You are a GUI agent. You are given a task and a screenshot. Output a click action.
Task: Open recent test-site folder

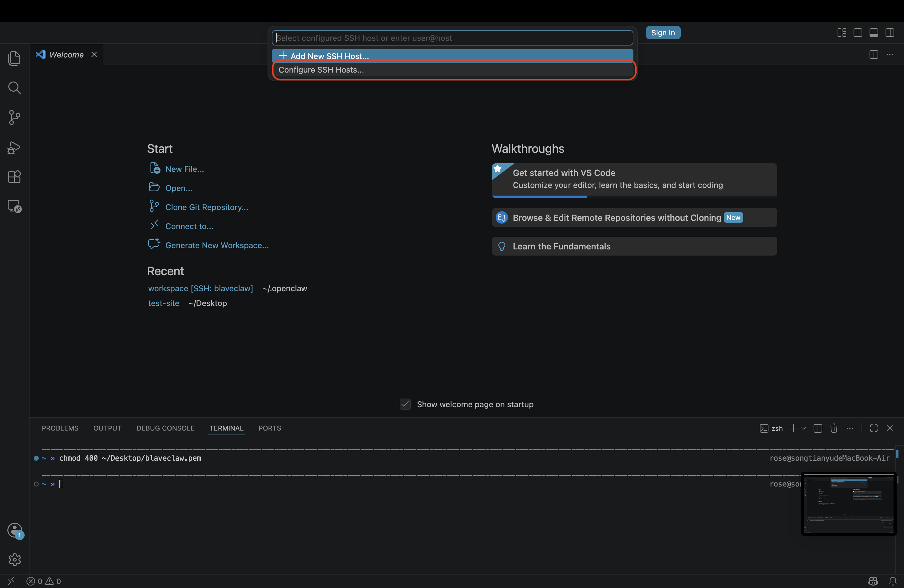[163, 303]
